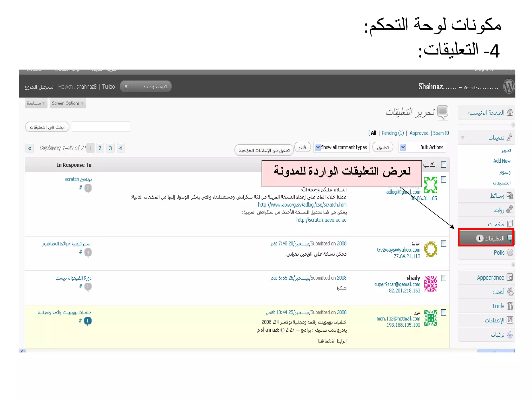Click inside the comment search text field
This screenshot has height=399, width=532.
point(101,127)
